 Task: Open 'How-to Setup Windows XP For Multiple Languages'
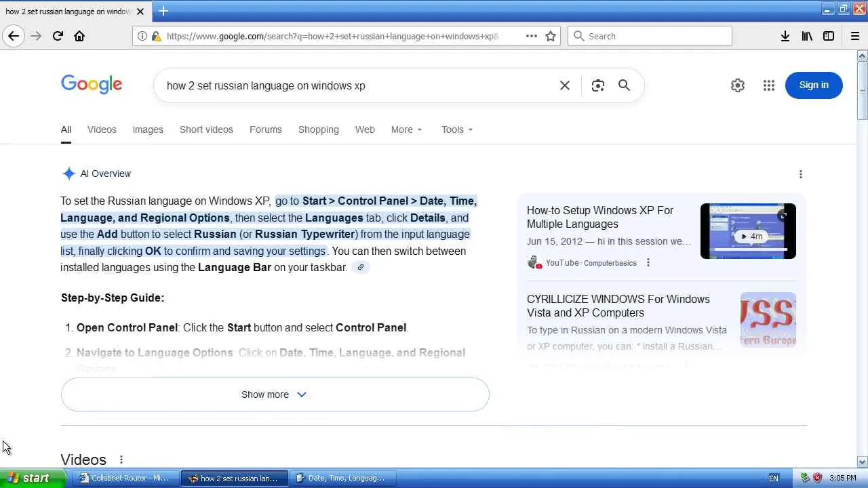click(600, 217)
